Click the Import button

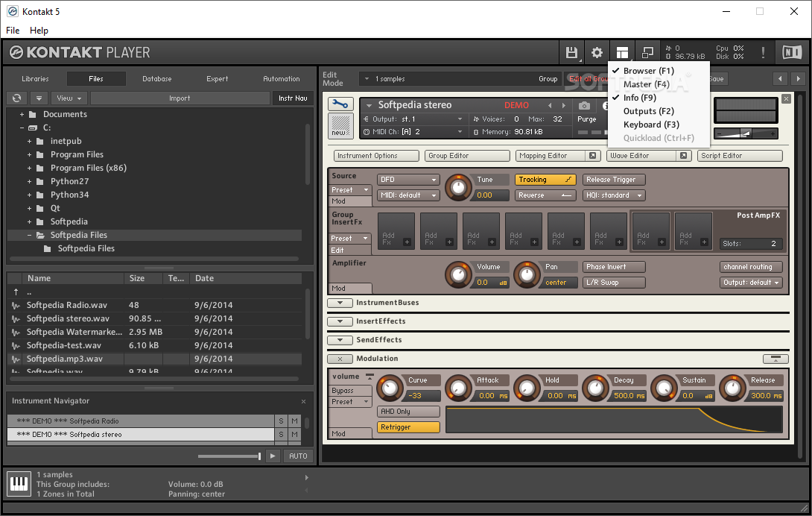(180, 98)
